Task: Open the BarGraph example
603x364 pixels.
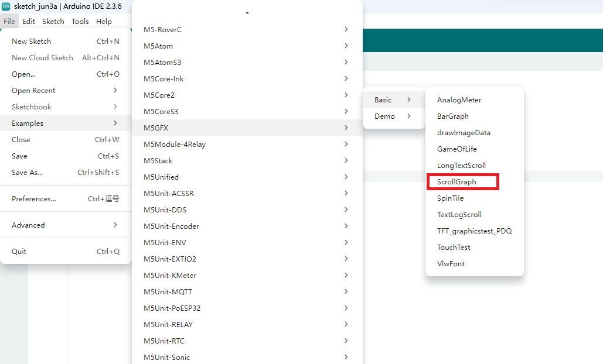Action: (475, 116)
